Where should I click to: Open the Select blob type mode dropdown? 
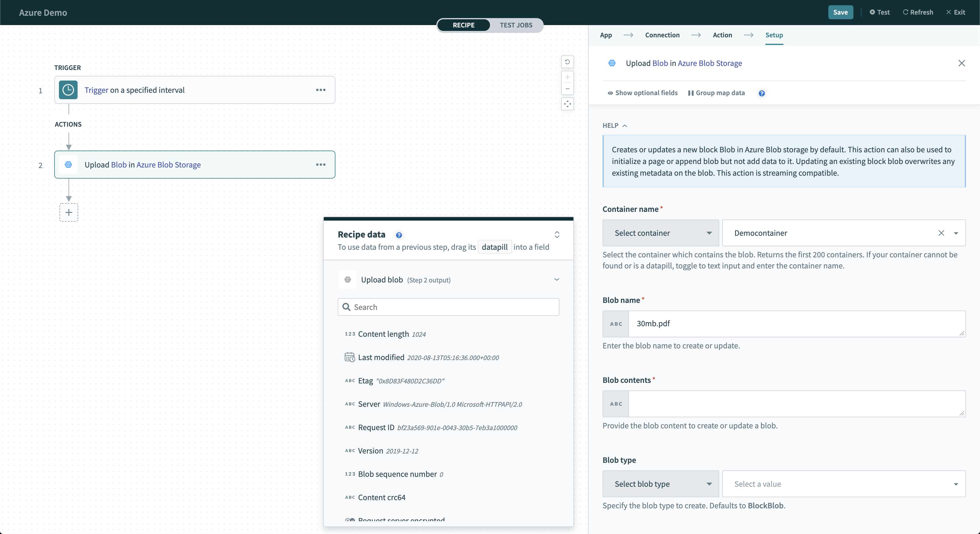click(660, 484)
